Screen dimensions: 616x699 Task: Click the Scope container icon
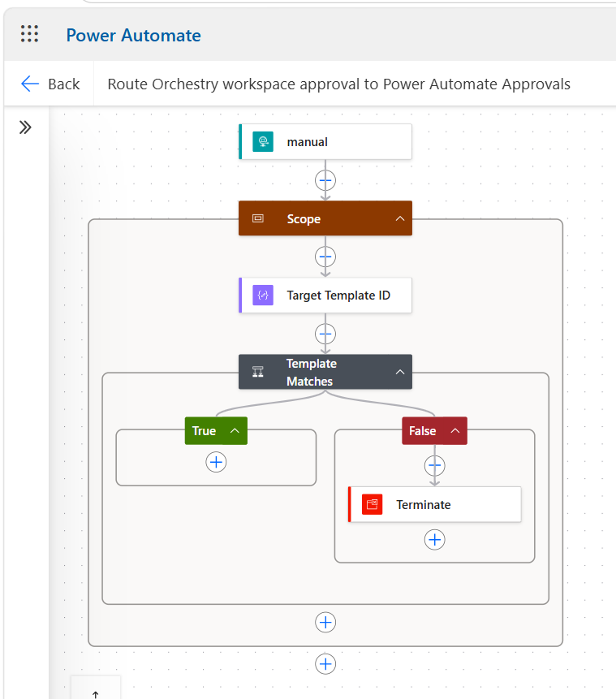coord(258,218)
